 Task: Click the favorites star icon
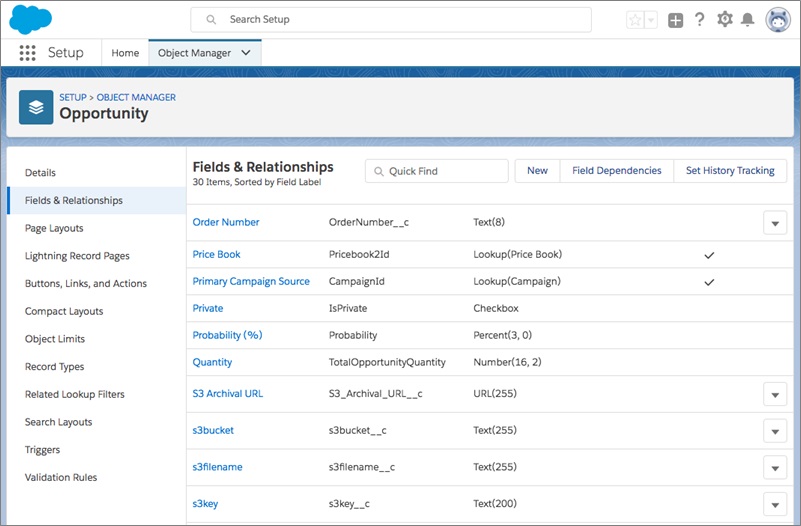[x=635, y=20]
